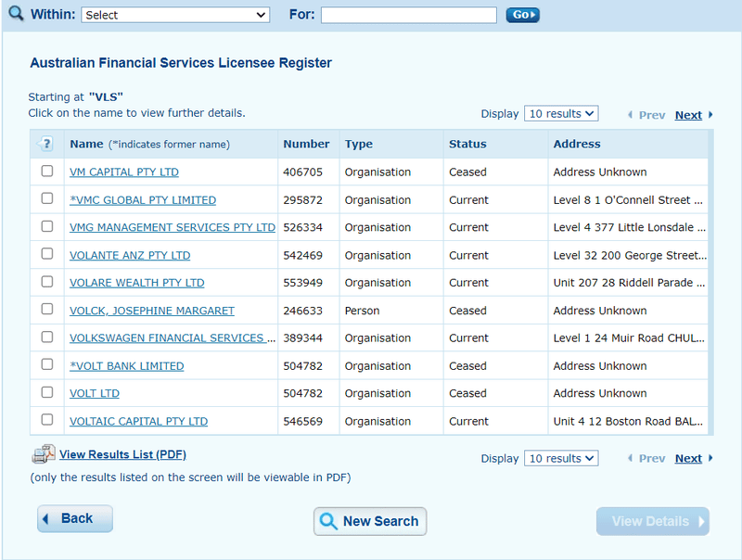Open VOLARE WEALTH PTY LTD link

click(136, 283)
